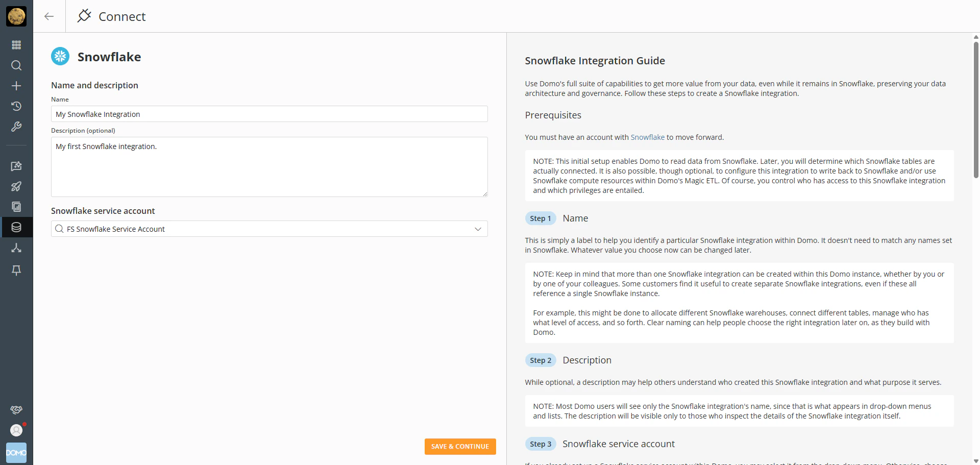Click the Description (optional) label
This screenshot has width=980, height=465.
(x=83, y=131)
